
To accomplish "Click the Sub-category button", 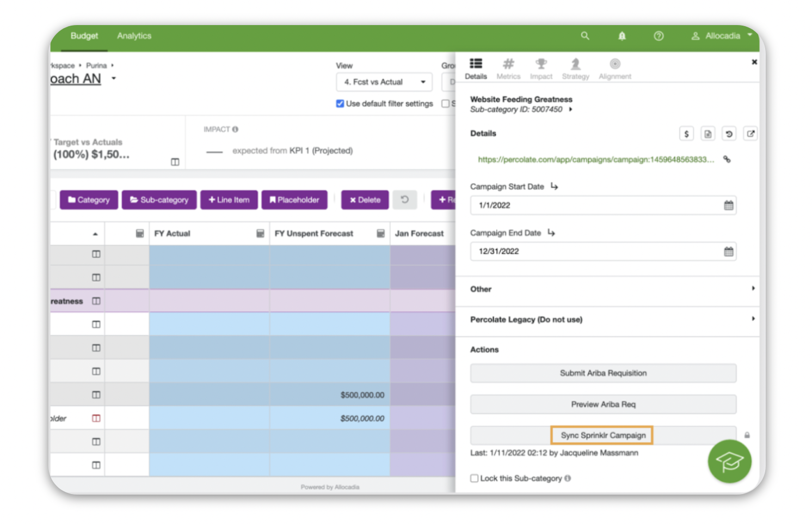I will (159, 200).
